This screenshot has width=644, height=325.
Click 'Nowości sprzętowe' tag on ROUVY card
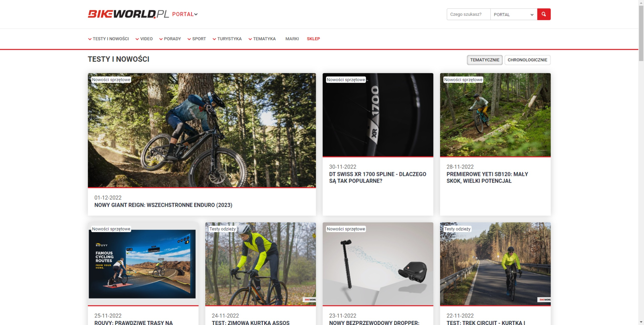111,229
